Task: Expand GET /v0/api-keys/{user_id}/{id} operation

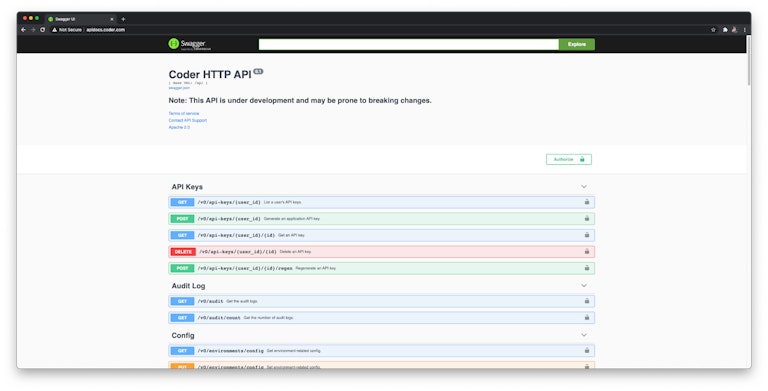Action: [x=382, y=235]
